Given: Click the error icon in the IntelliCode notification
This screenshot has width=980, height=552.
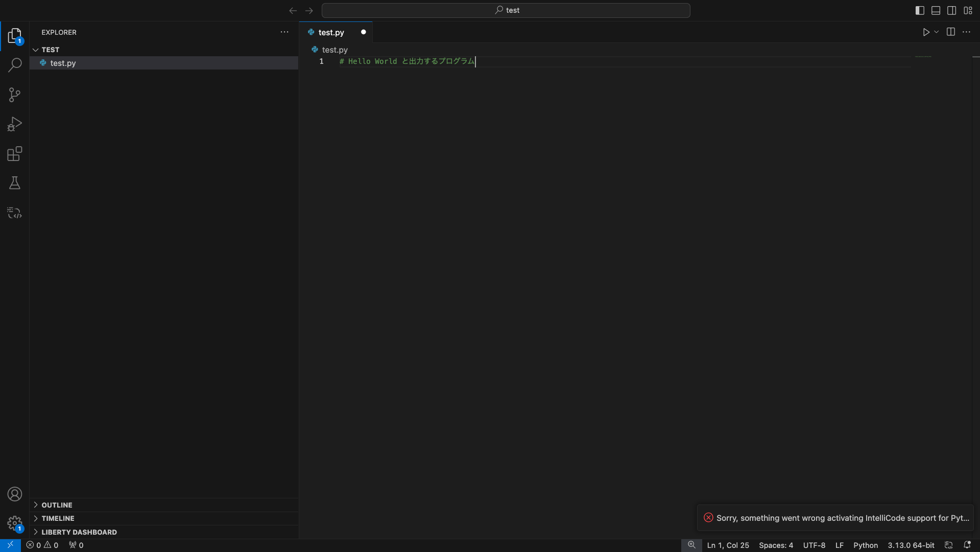Looking at the screenshot, I should [x=708, y=518].
